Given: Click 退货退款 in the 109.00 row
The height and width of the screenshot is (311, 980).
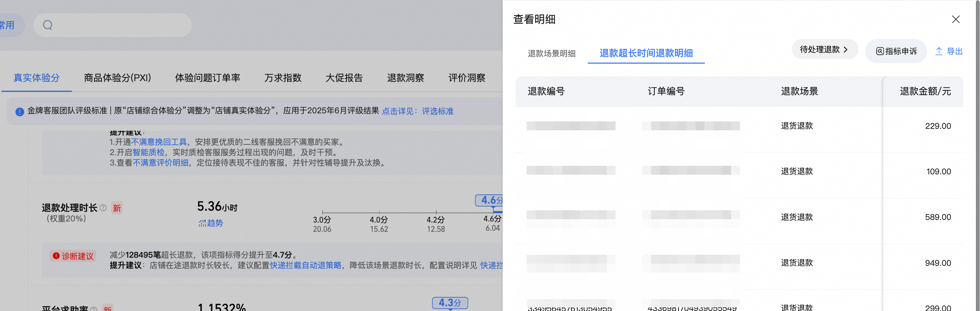Looking at the screenshot, I should (x=797, y=171).
